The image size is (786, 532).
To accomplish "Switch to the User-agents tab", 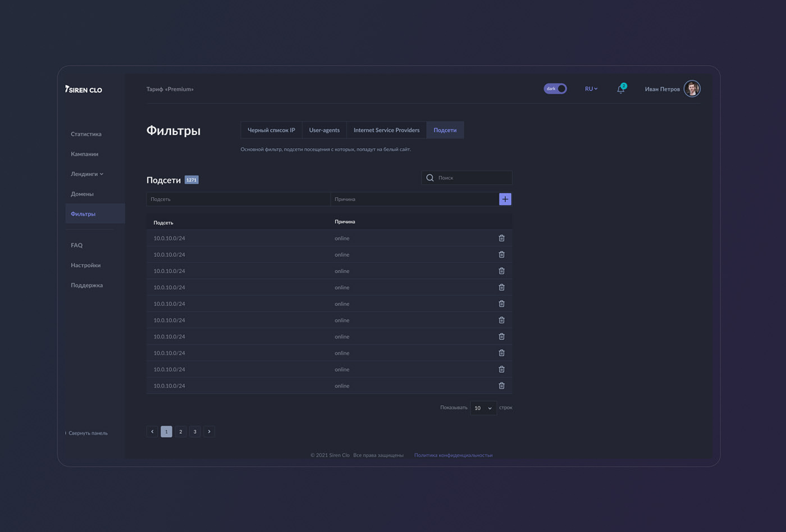I will [x=325, y=130].
